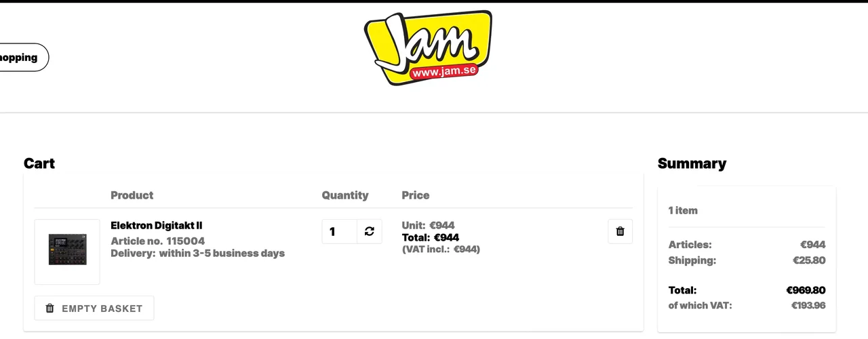Screen dimensions: 868x339
Task: Click the update quantity refresh icon
Action: point(370,231)
